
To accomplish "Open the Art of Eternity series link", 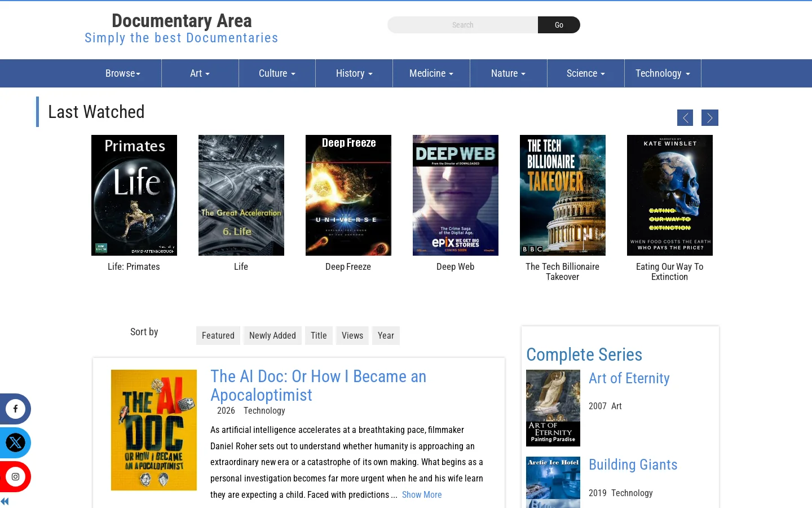I will pyautogui.click(x=629, y=378).
